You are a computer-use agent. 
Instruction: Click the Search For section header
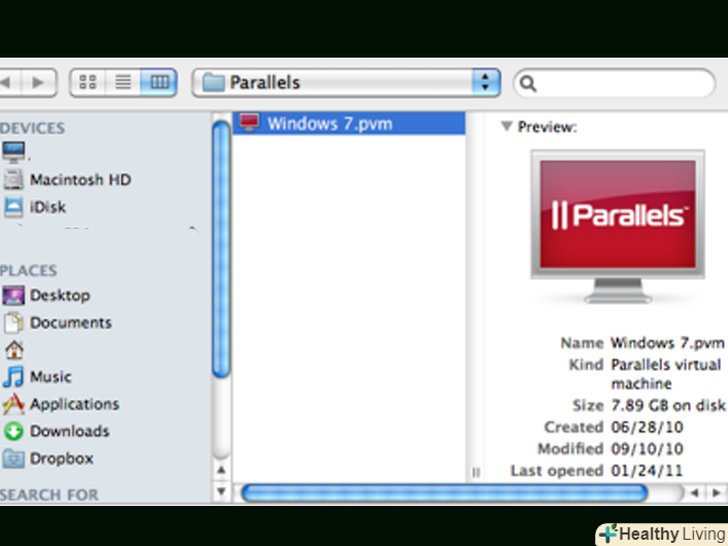pos(49,494)
